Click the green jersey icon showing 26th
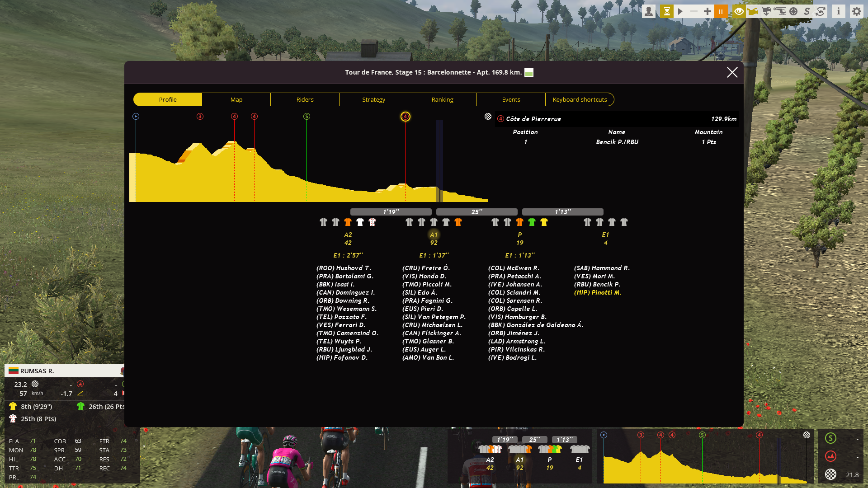This screenshot has height=488, width=868. [80, 406]
